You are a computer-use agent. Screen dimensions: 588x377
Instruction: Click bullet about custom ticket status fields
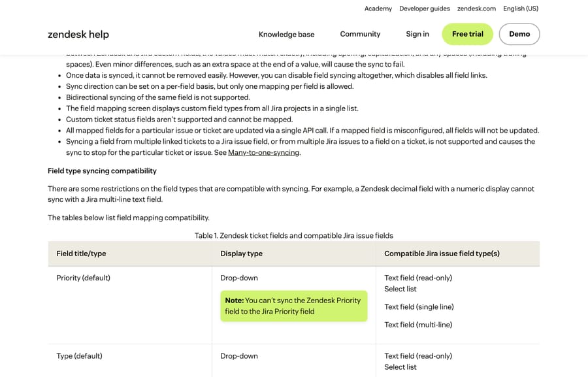179,120
